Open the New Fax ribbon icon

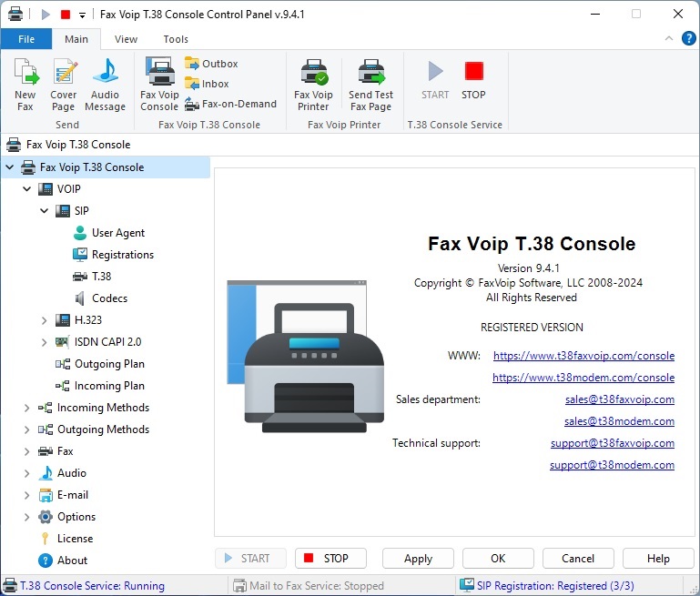point(25,85)
